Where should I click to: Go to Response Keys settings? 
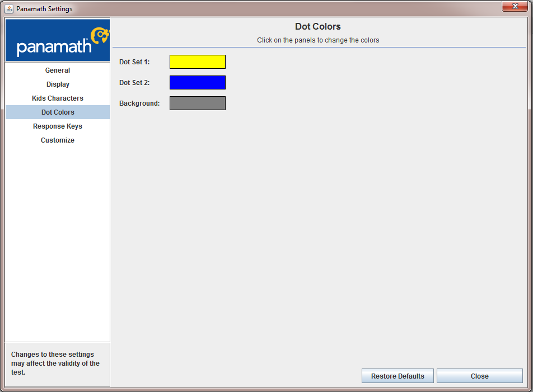[58, 126]
